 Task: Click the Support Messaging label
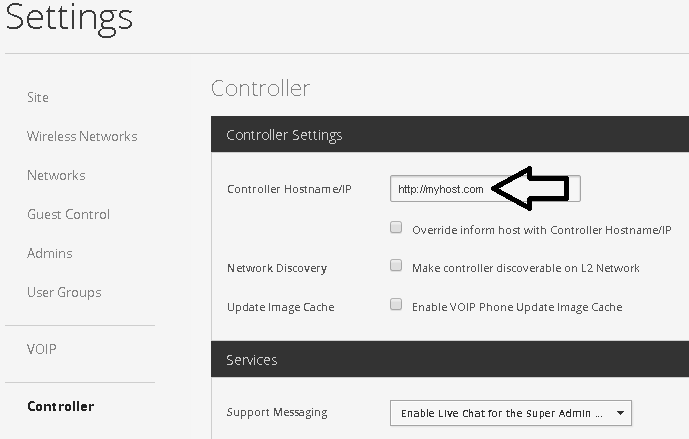click(x=277, y=412)
